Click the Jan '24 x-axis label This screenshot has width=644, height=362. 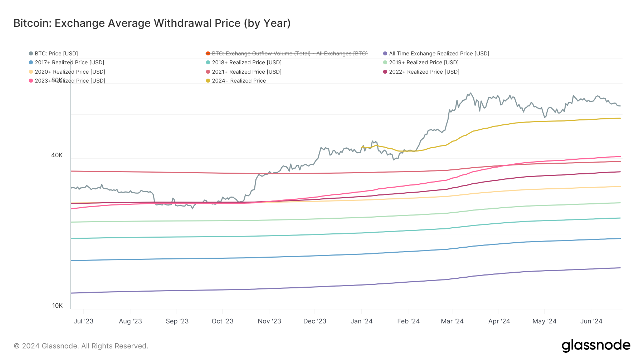361,321
